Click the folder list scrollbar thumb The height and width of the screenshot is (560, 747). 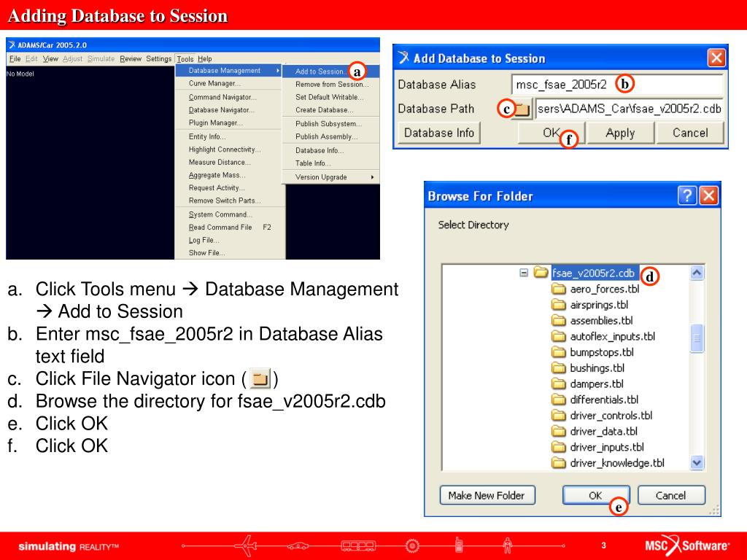[x=697, y=338]
